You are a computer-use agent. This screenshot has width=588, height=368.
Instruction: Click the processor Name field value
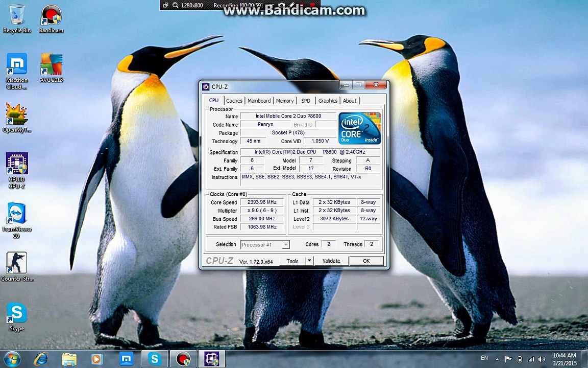288,116
